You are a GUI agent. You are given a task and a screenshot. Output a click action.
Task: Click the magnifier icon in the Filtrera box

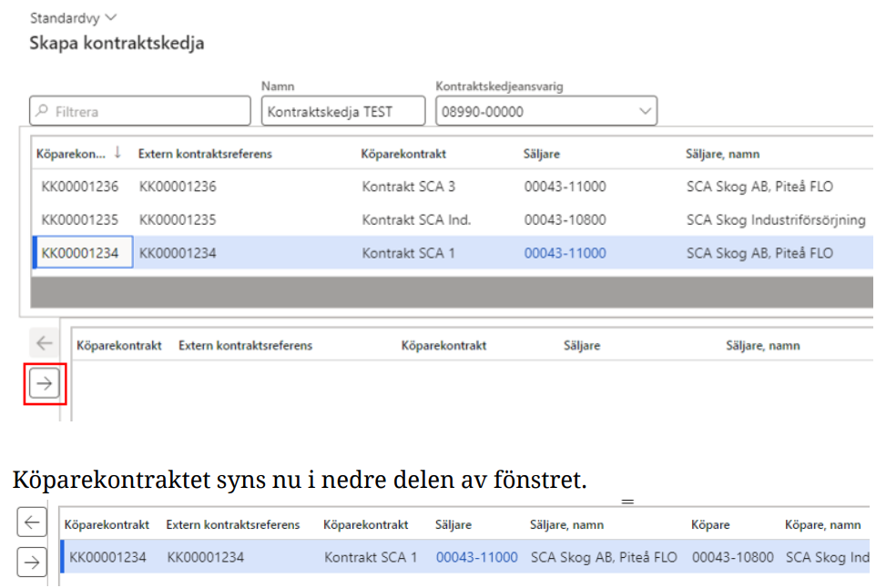[42, 112]
